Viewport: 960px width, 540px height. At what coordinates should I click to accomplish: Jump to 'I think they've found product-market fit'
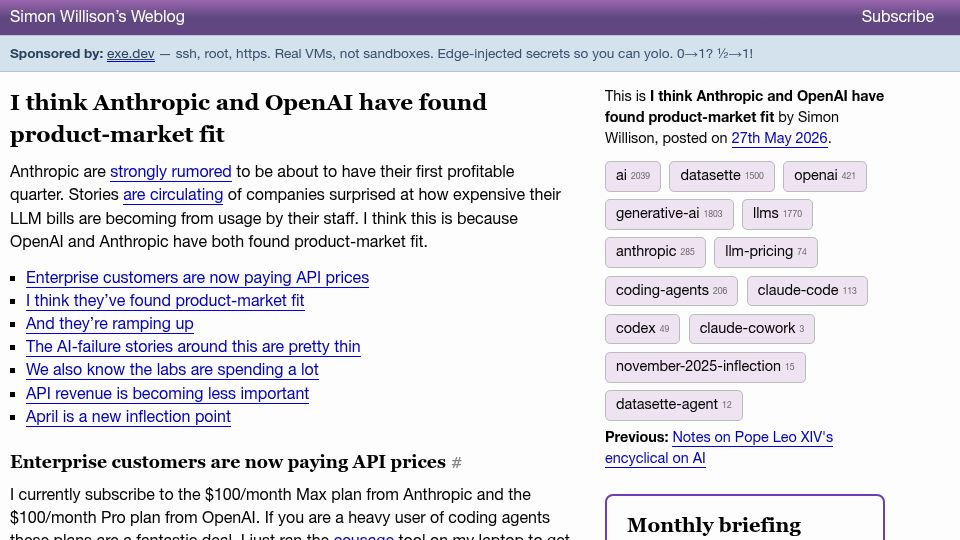[165, 301]
